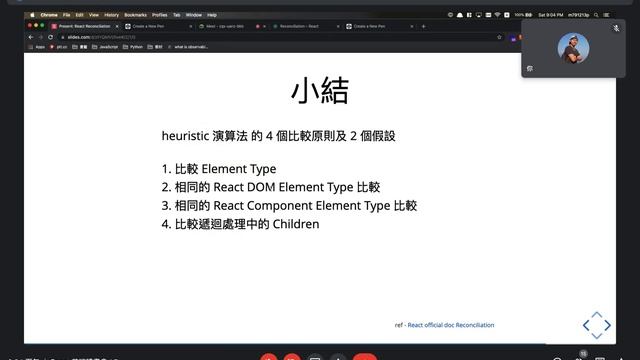
Task: Click the line about React Component Element Type
Action: pos(289,205)
